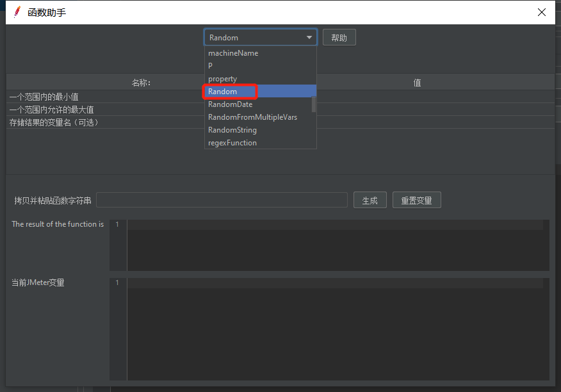
Task: Select property in the dropdown list
Action: click(x=260, y=79)
